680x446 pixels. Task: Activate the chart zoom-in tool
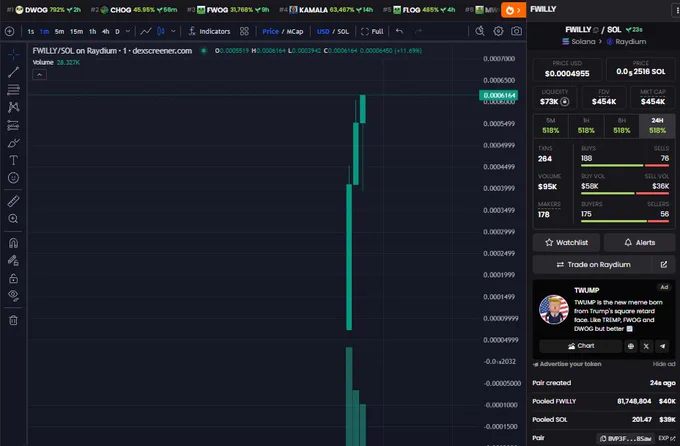[13, 219]
